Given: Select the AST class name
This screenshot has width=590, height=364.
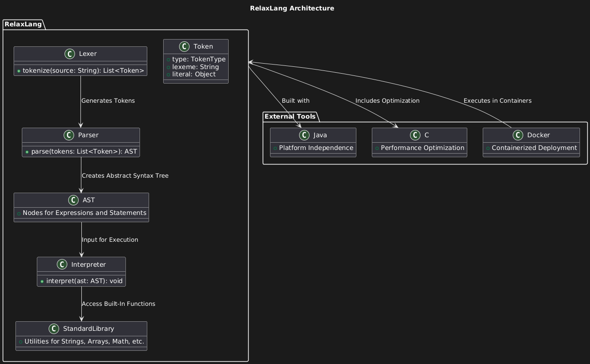Looking at the screenshot, I should (89, 200).
